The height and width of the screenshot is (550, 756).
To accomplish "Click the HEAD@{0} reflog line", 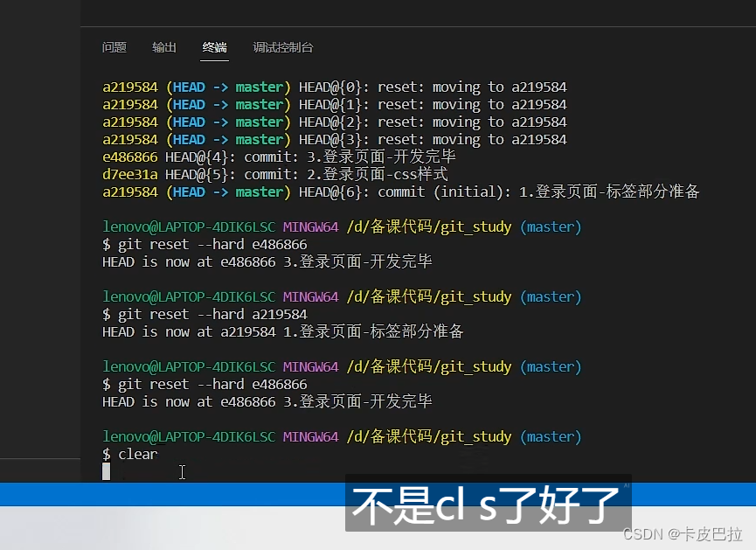I will pos(335,87).
